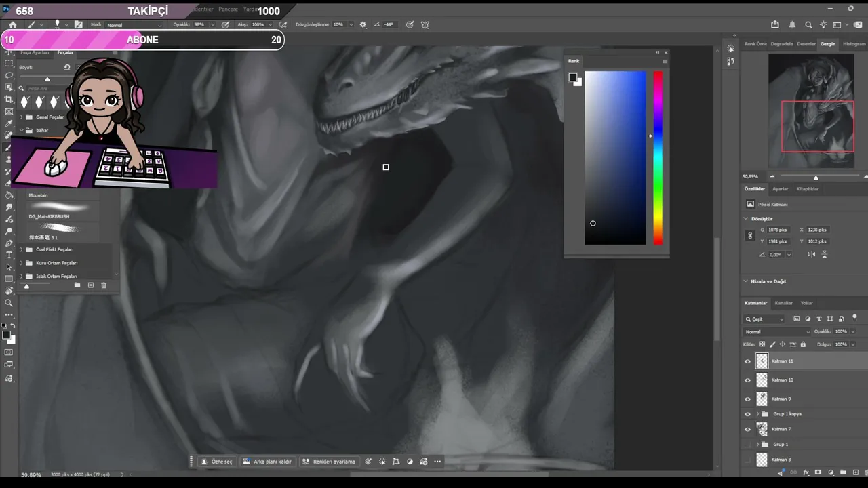Click the brush angle value field
The width and height of the screenshot is (868, 488).
click(x=389, y=24)
